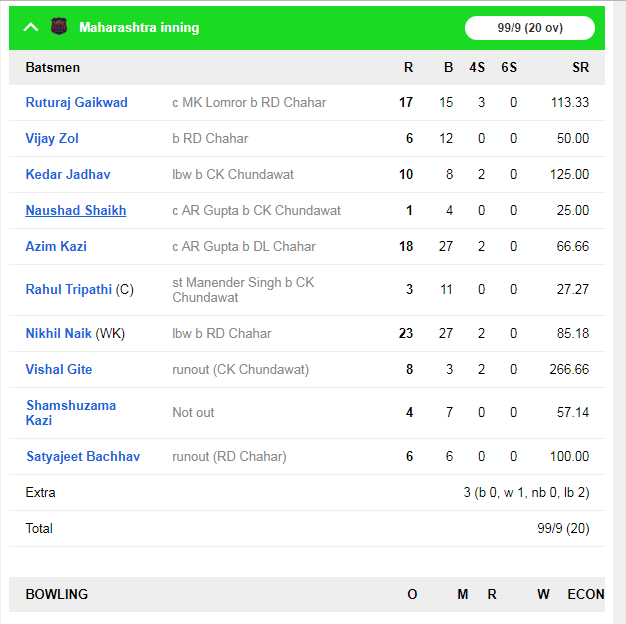Open Ruturaj Gaikwad's player profile
The image size is (626, 624).
[x=77, y=103]
